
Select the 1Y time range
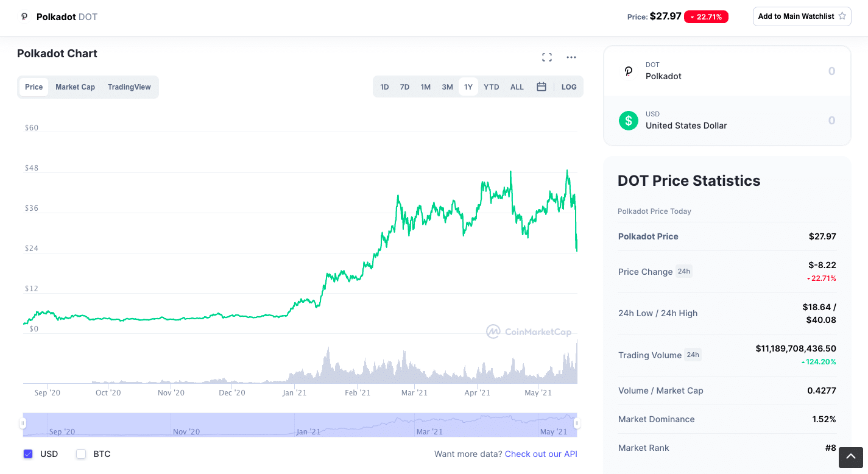point(468,87)
